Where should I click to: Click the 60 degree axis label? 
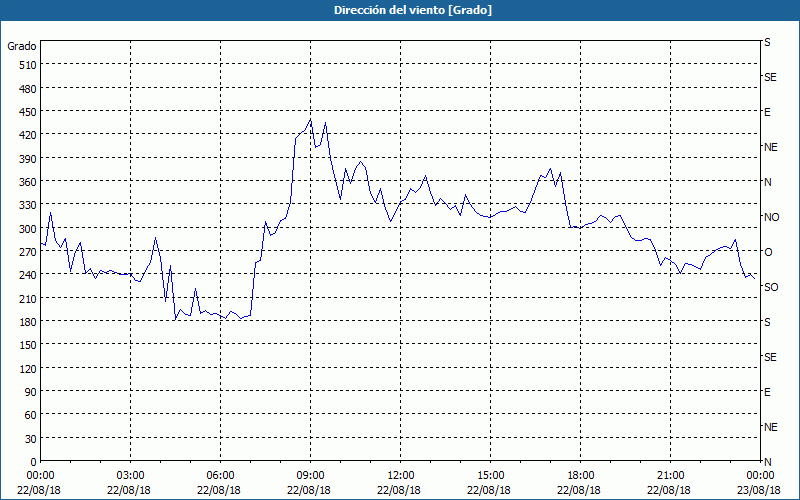click(31, 415)
